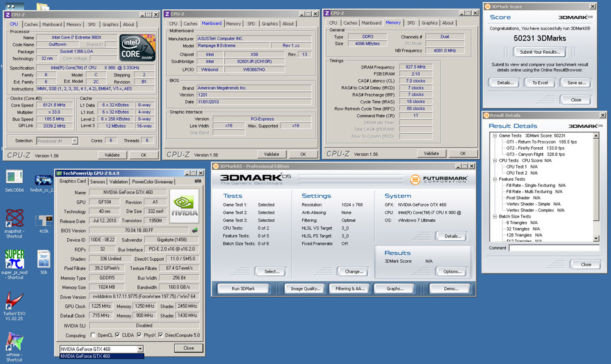Select the super_pi_mod shortcut icon
This screenshot has width=611, height=364.
click(x=15, y=264)
